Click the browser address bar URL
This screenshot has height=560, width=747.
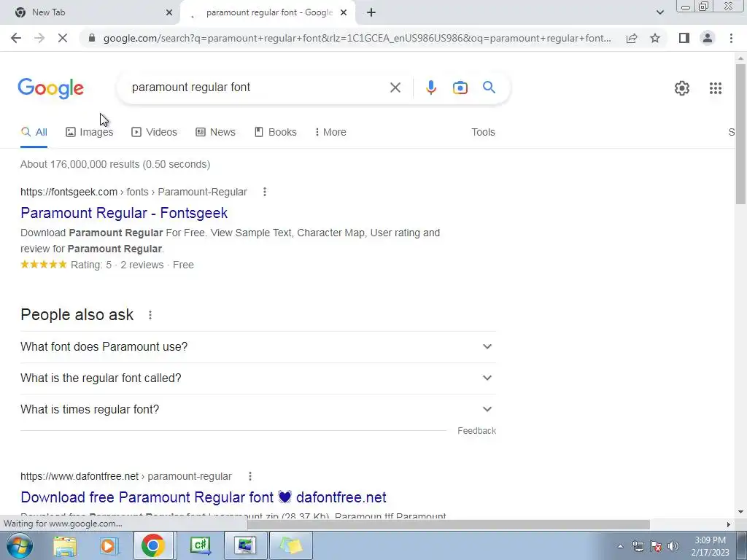[x=356, y=38]
